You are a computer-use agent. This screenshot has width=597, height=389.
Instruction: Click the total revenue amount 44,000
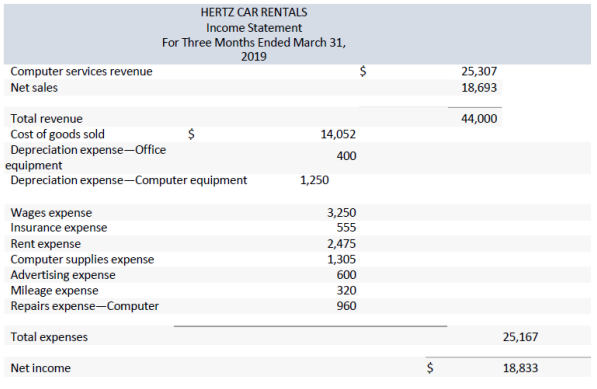(479, 118)
